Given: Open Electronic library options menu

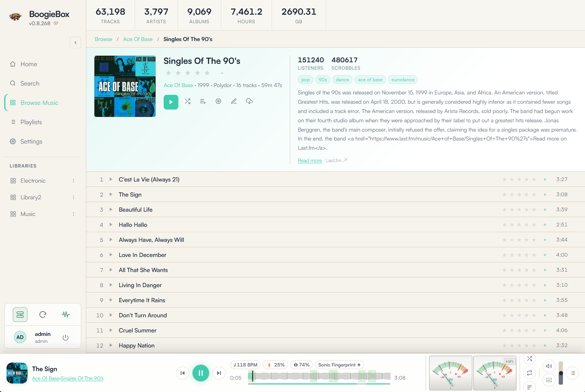Looking at the screenshot, I should (74, 181).
